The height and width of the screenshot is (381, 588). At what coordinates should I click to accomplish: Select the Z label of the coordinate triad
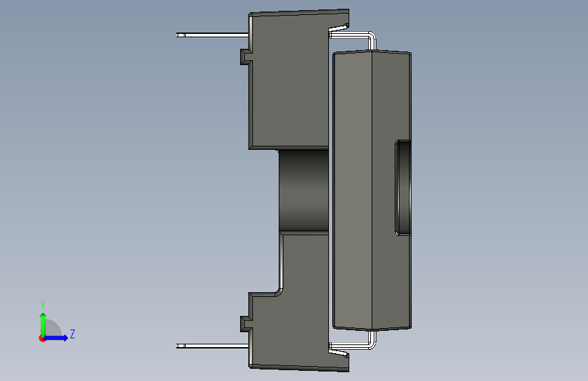73,334
